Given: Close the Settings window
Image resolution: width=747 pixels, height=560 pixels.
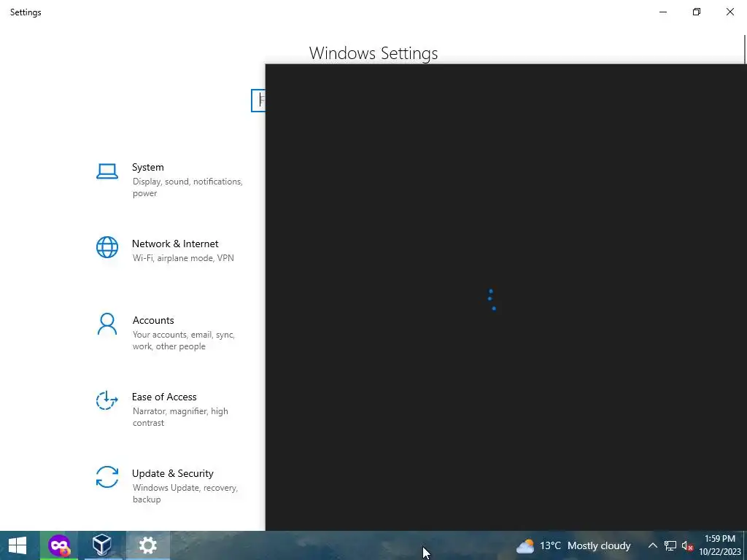Looking at the screenshot, I should pyautogui.click(x=729, y=12).
